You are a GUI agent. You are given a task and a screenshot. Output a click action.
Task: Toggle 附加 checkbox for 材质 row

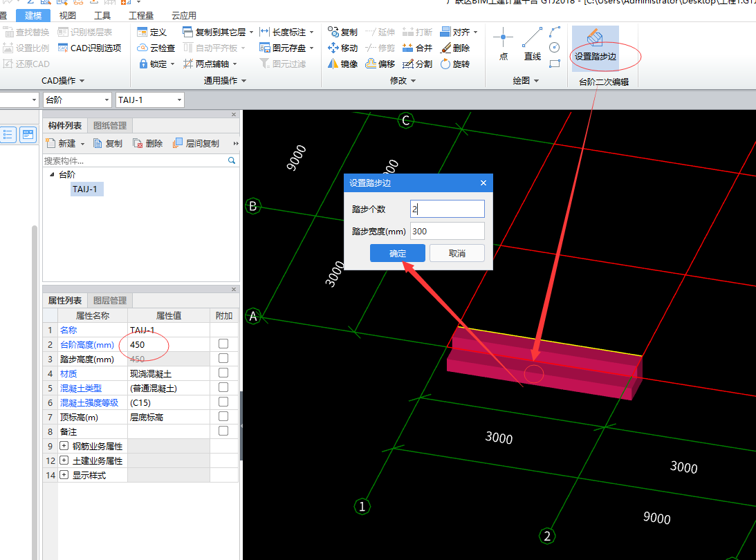coord(223,373)
